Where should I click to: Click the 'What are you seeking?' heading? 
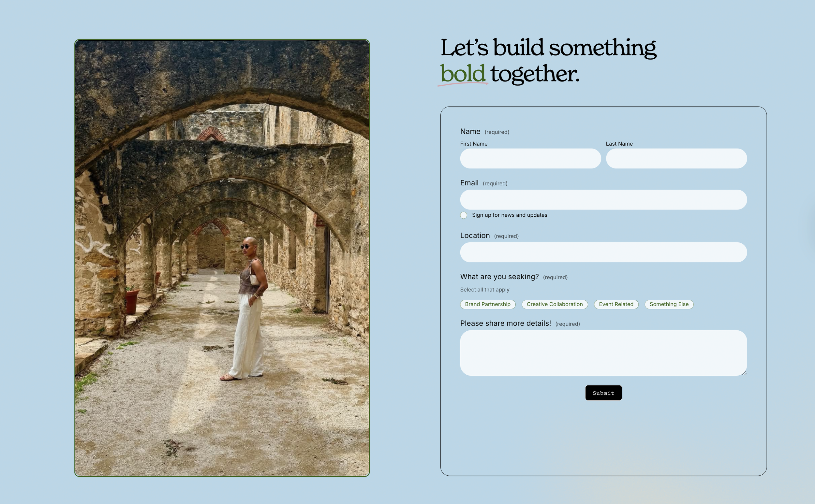[x=499, y=277]
